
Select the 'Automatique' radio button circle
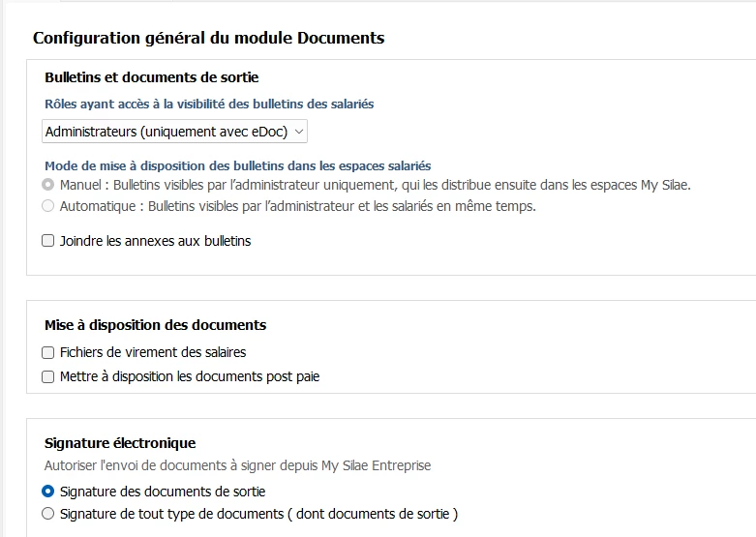coord(47,206)
